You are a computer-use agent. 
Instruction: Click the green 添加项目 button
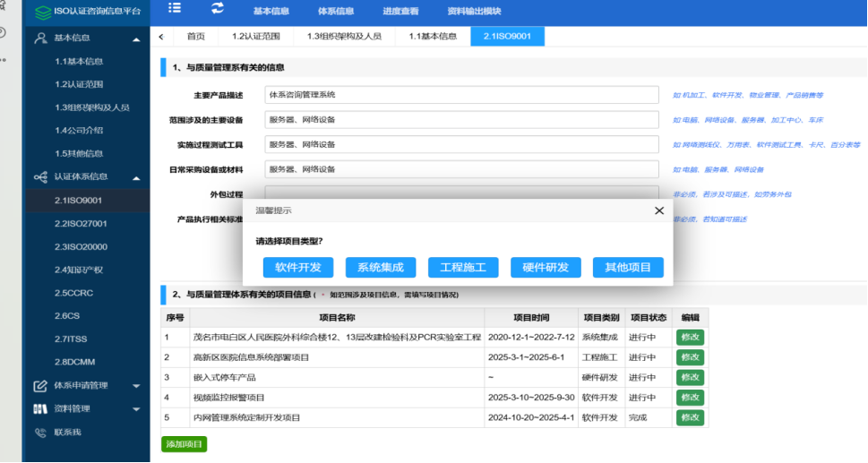click(185, 444)
